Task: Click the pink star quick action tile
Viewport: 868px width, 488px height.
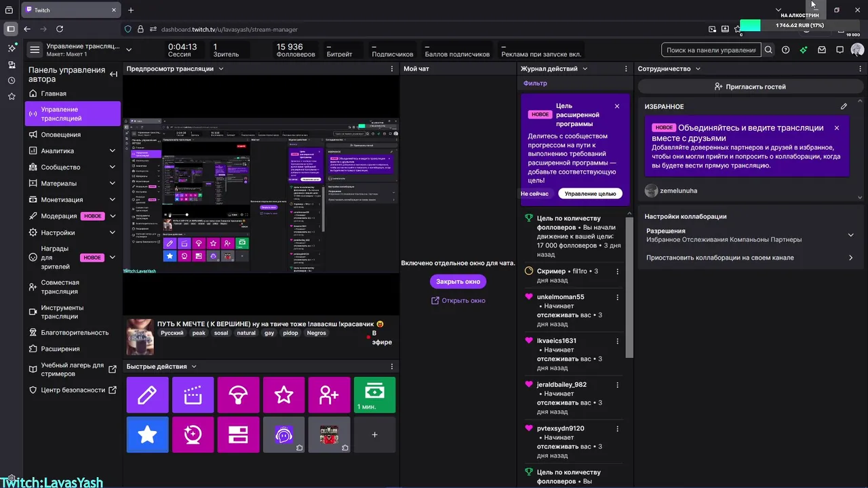Action: pyautogui.click(x=283, y=395)
